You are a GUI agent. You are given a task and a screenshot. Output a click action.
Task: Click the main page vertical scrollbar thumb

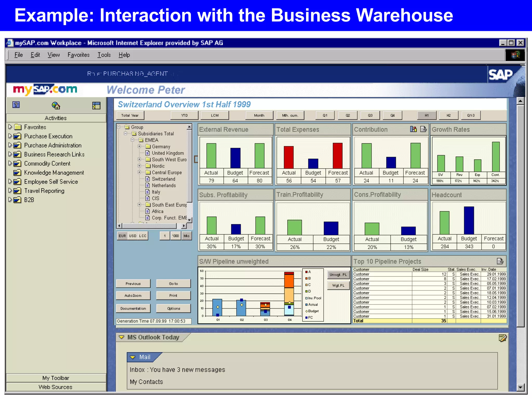(521, 216)
